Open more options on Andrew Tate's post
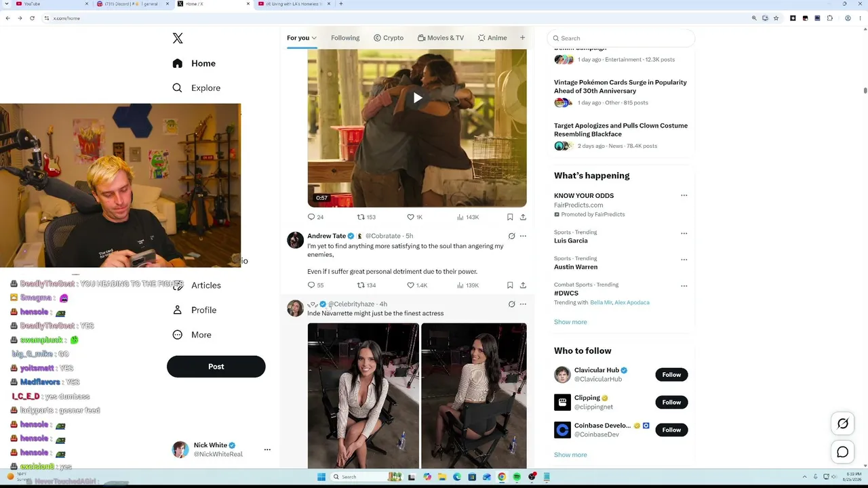The height and width of the screenshot is (488, 868). point(523,236)
